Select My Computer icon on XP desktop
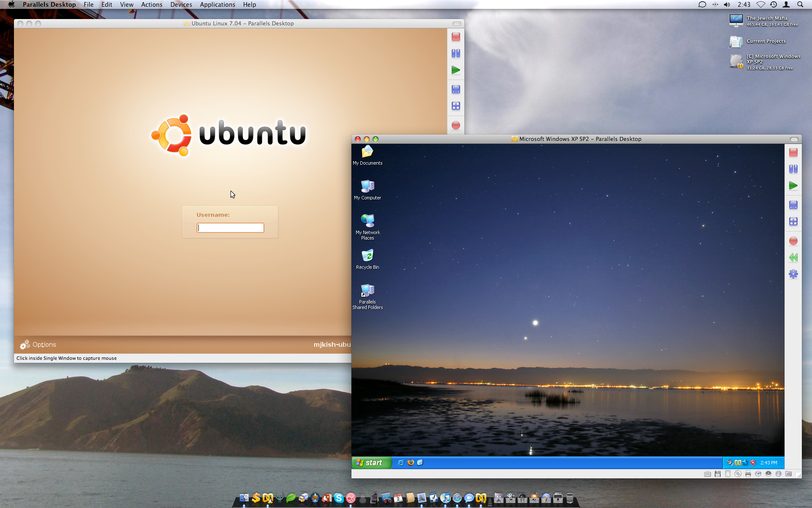The image size is (812, 508). [368, 190]
